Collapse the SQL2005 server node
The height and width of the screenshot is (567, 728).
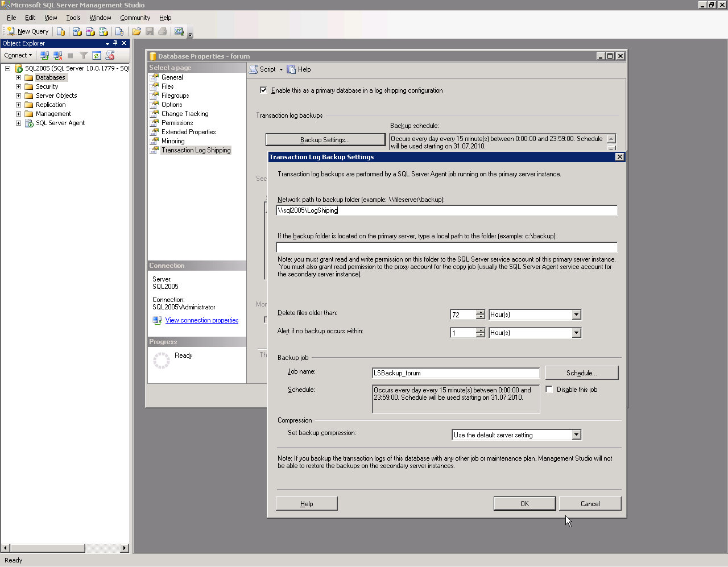click(8, 68)
